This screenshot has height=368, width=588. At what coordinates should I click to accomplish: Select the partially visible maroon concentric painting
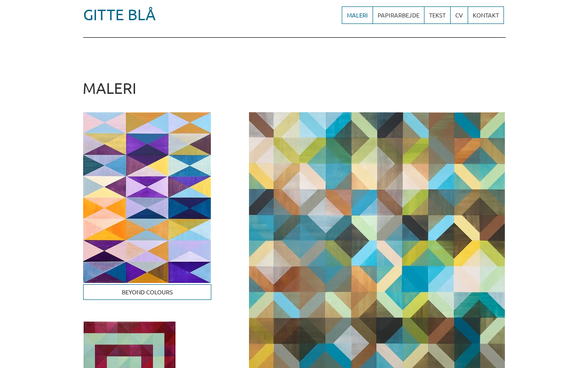pos(130,345)
